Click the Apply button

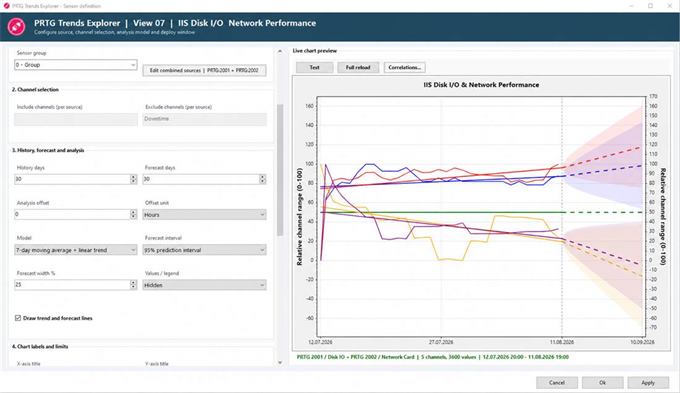click(648, 383)
